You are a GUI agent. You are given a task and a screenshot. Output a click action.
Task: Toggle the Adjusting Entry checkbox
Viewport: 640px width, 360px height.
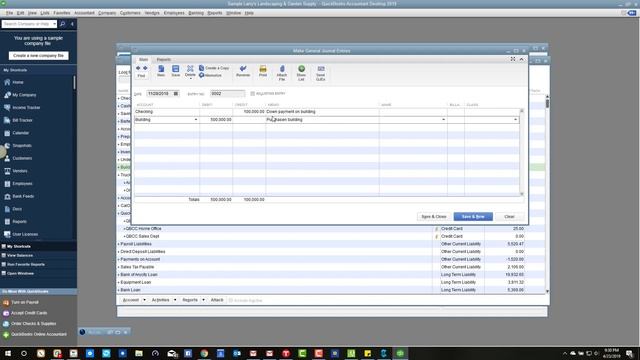coord(253,94)
